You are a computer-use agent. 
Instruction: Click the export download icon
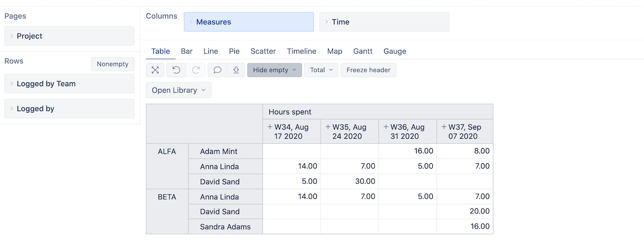pos(236,70)
